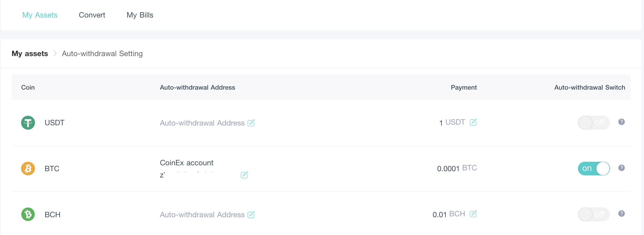Turn off BTC auto-withdrawal switch
The height and width of the screenshot is (235, 644).
(594, 169)
